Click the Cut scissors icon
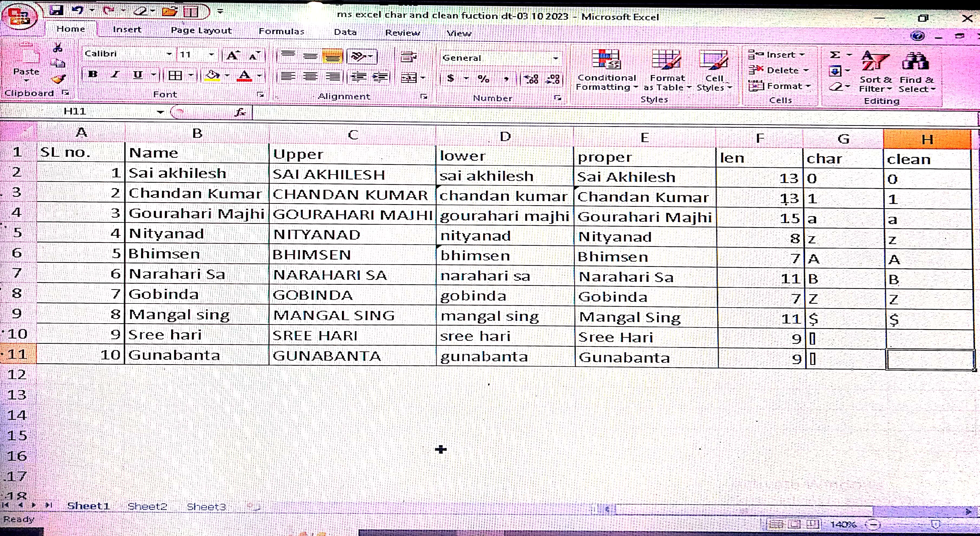 click(x=57, y=48)
